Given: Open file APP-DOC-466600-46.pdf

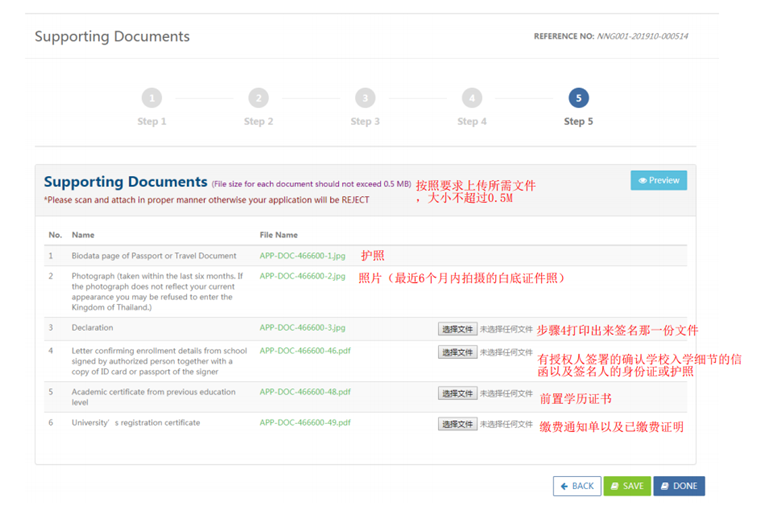Looking at the screenshot, I should [x=305, y=350].
